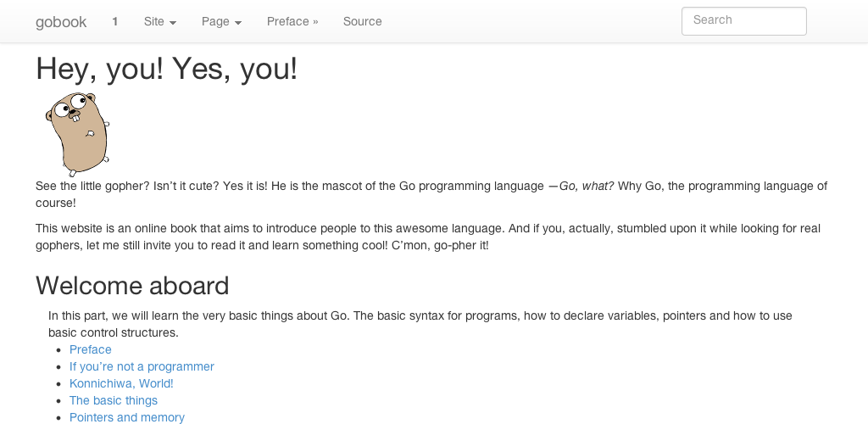
Task: Click the "In this part, we will learn" text
Action: point(127,315)
